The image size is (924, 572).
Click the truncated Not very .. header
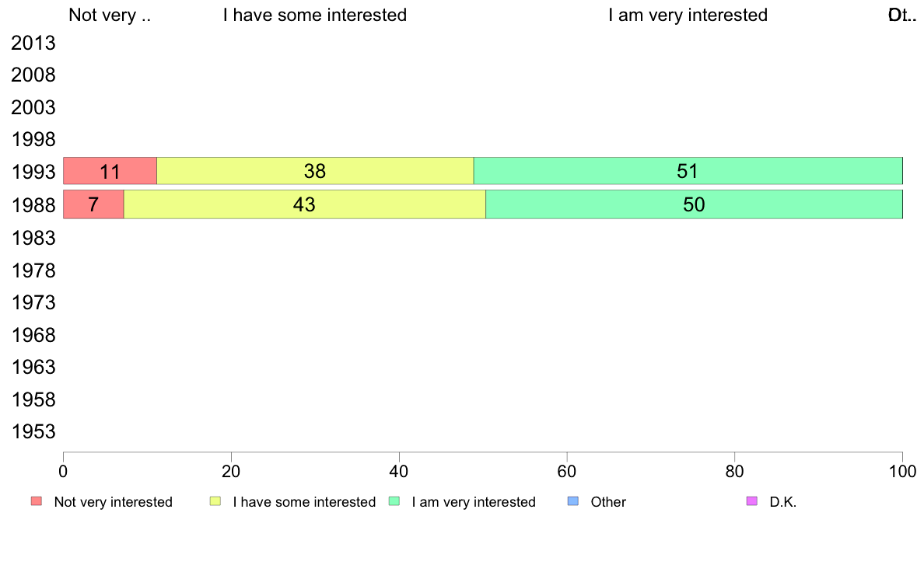click(x=110, y=16)
